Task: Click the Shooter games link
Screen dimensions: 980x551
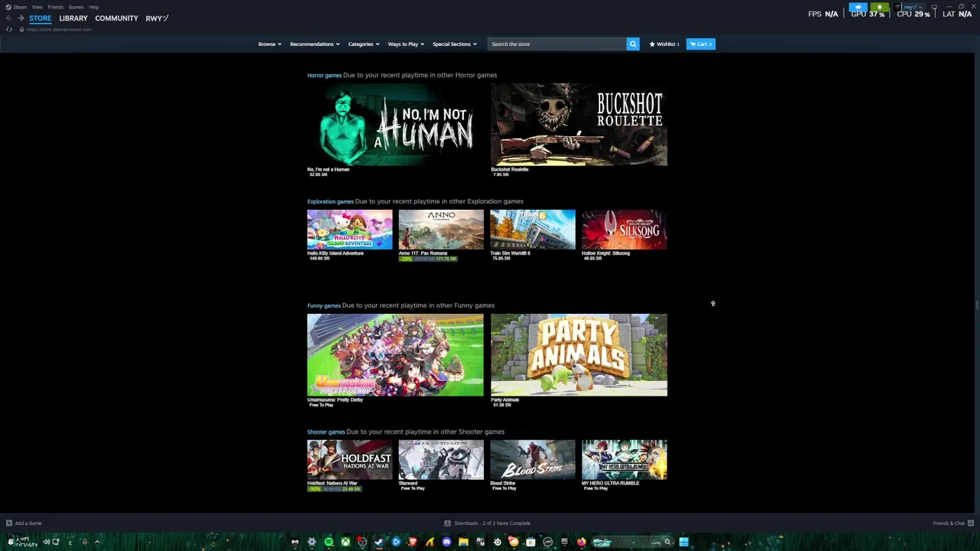Action: coord(326,432)
